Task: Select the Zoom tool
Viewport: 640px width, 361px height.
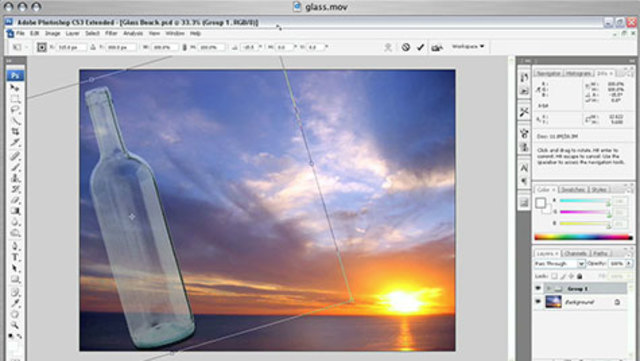Action: 15,325
